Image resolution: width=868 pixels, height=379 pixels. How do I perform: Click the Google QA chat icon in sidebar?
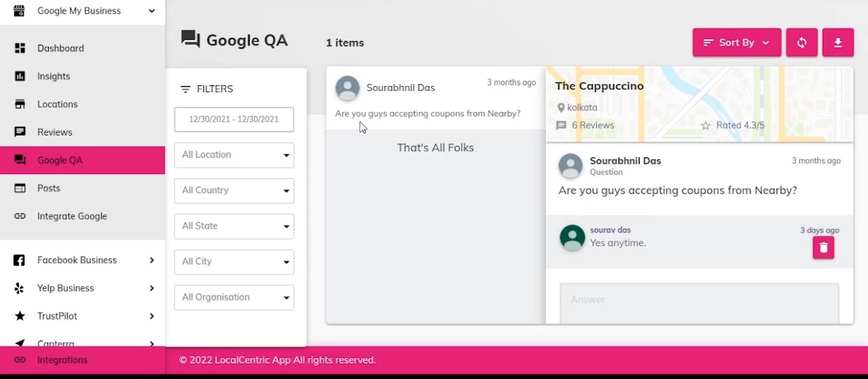(20, 160)
